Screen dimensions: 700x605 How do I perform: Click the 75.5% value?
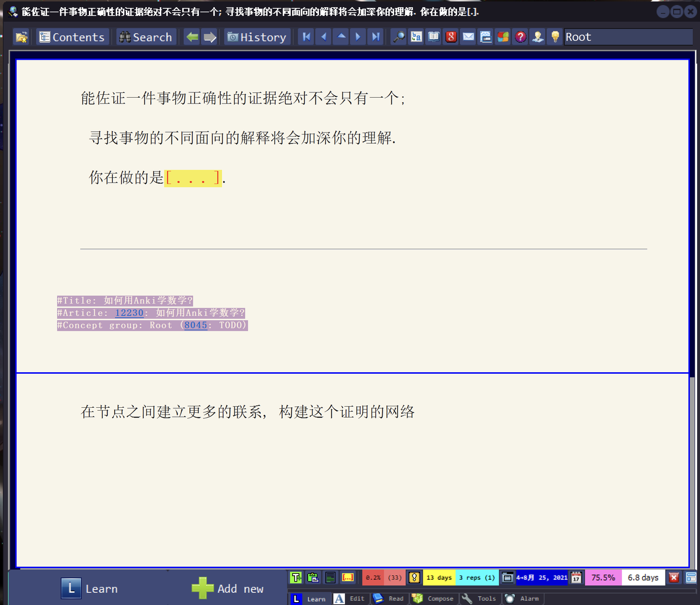(603, 577)
